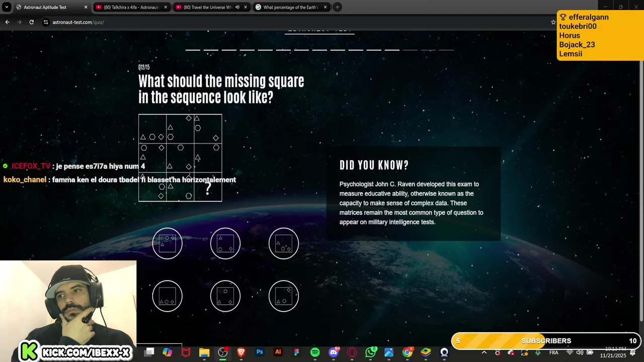
Task: Click the question text 'What should the missing square'
Action: 221,81
